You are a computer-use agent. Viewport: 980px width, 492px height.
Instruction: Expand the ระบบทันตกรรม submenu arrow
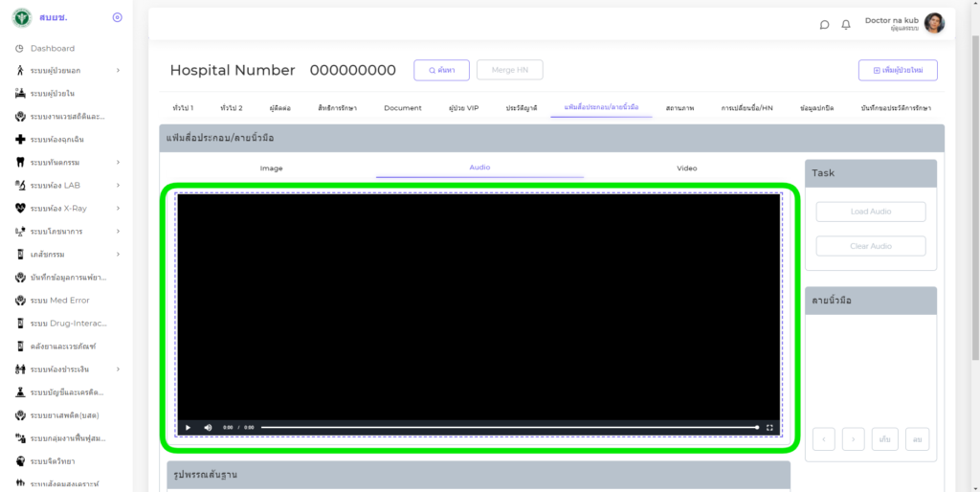pyautogui.click(x=118, y=162)
